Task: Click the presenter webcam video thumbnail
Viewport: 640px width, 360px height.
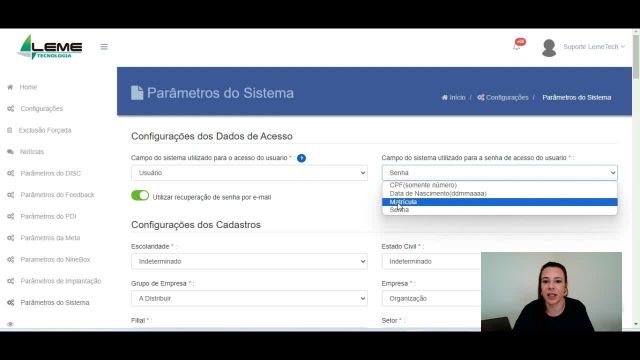Action: pyautogui.click(x=551, y=292)
